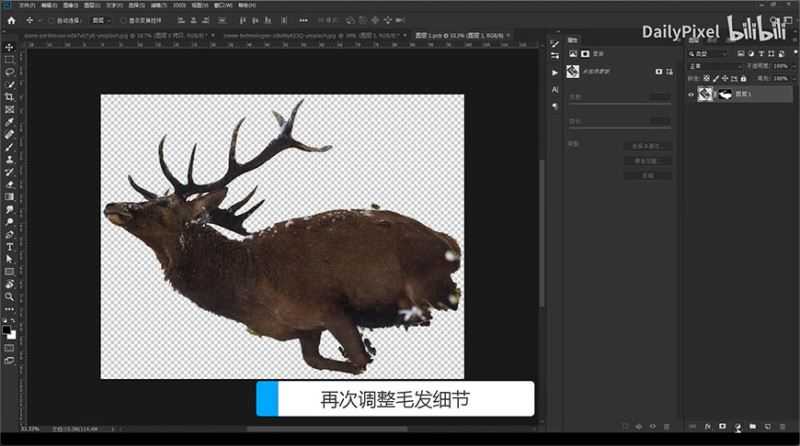Hide layer 1 using the eye icon
The height and width of the screenshot is (446, 800).
(691, 93)
